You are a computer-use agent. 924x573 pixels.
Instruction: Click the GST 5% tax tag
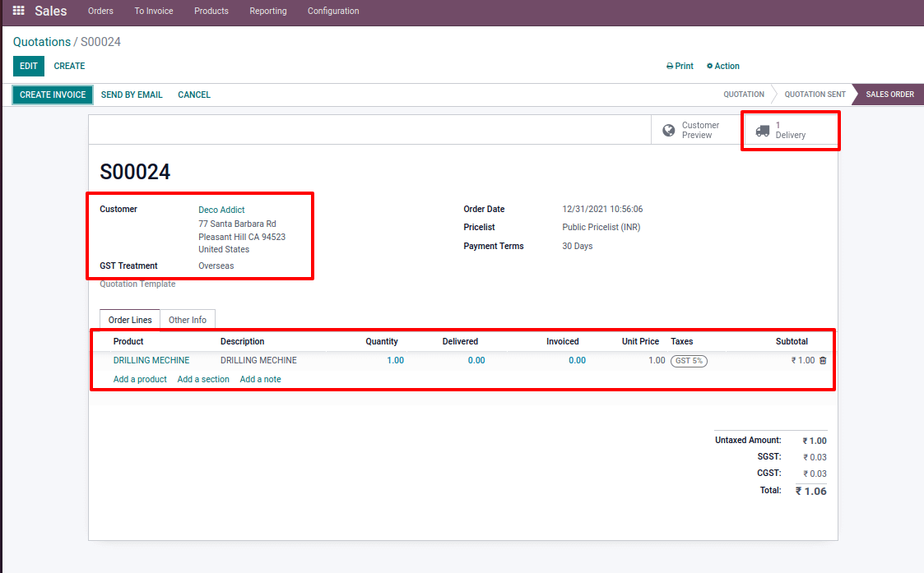689,361
